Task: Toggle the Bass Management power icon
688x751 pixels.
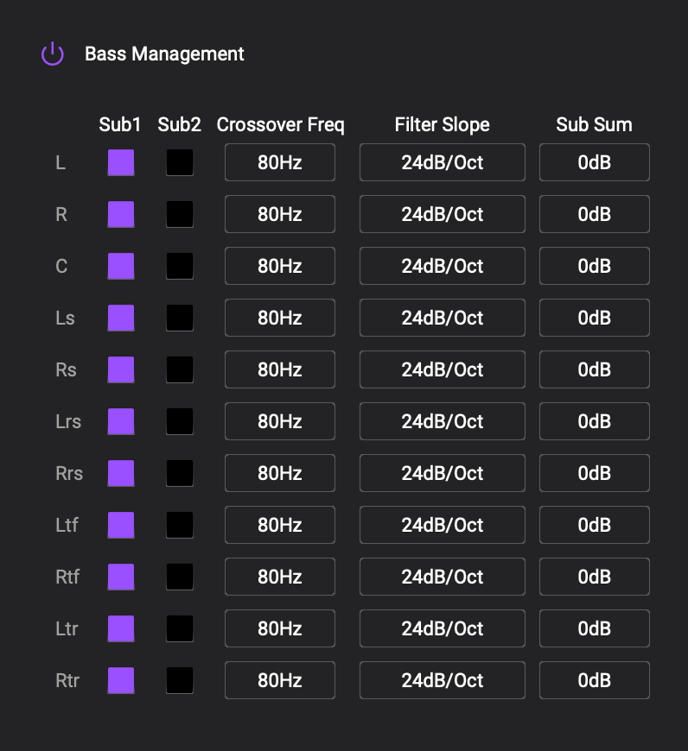Action: [52, 54]
